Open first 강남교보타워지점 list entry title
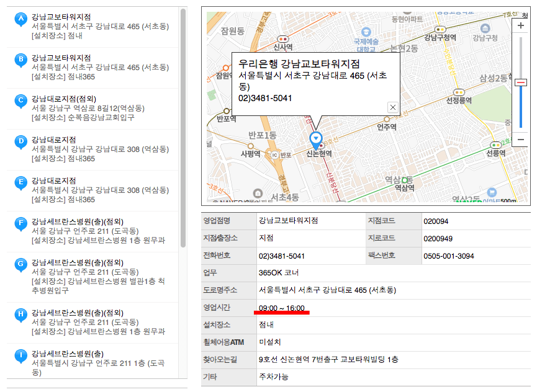The height and width of the screenshot is (392, 555). 61,17
